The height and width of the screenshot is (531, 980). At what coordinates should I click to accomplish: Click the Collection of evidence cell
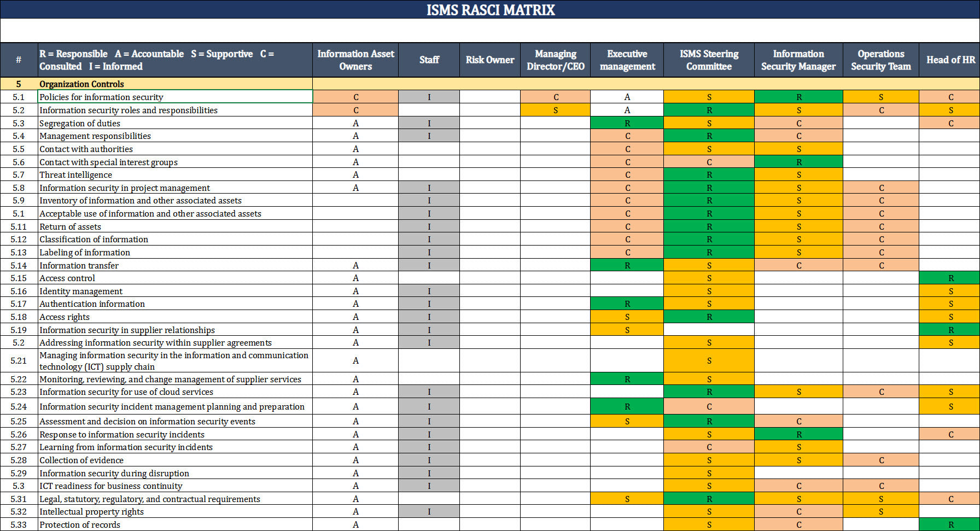[x=175, y=460]
